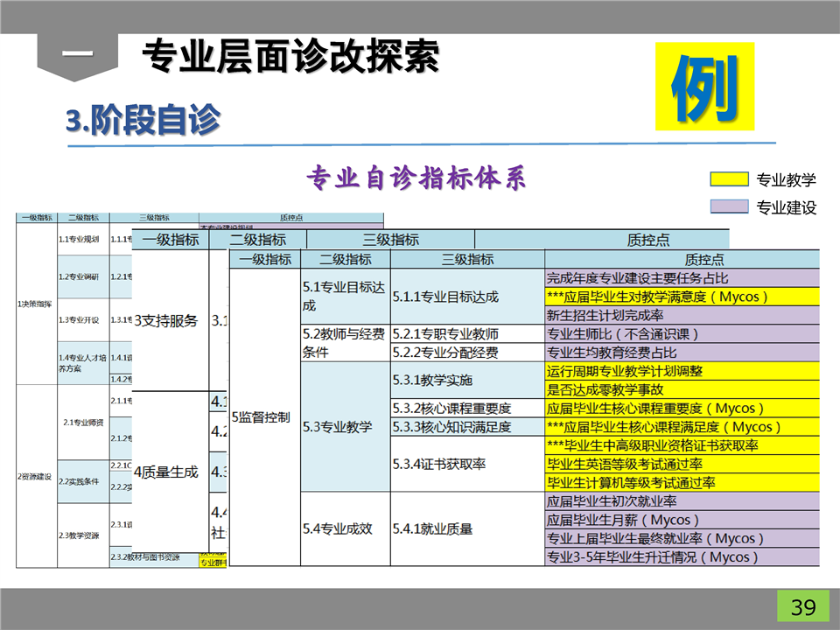Viewport: 840px width, 630px height.
Task: Click the 专业生师比（不含通识课） cell
Action: pyautogui.click(x=682, y=333)
